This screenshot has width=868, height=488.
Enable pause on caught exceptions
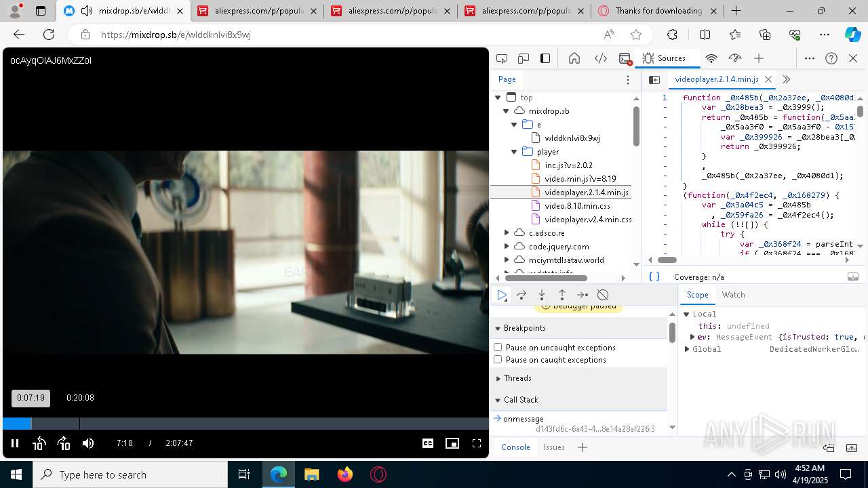(498, 360)
